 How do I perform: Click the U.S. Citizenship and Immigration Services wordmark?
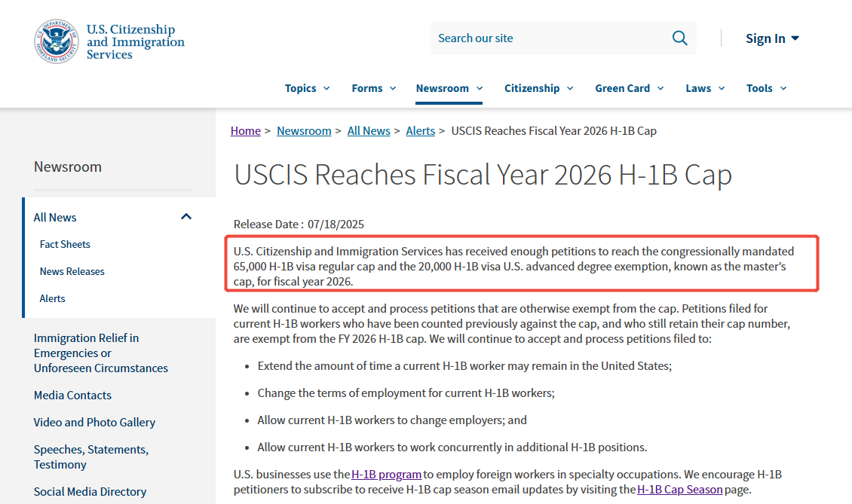136,42
